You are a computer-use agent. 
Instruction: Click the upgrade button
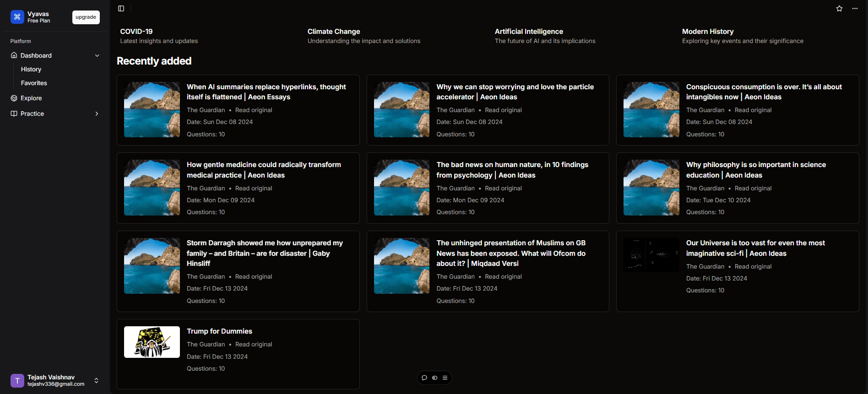tap(86, 17)
